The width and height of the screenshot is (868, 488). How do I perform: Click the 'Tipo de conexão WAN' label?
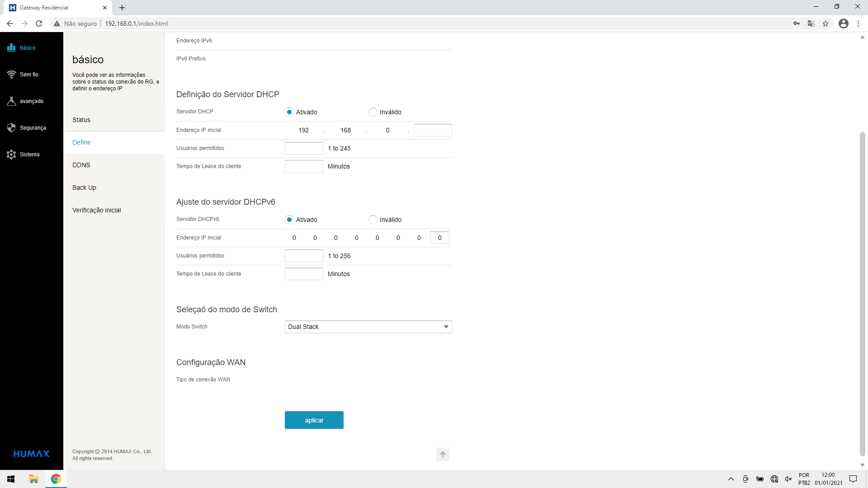[x=203, y=380]
